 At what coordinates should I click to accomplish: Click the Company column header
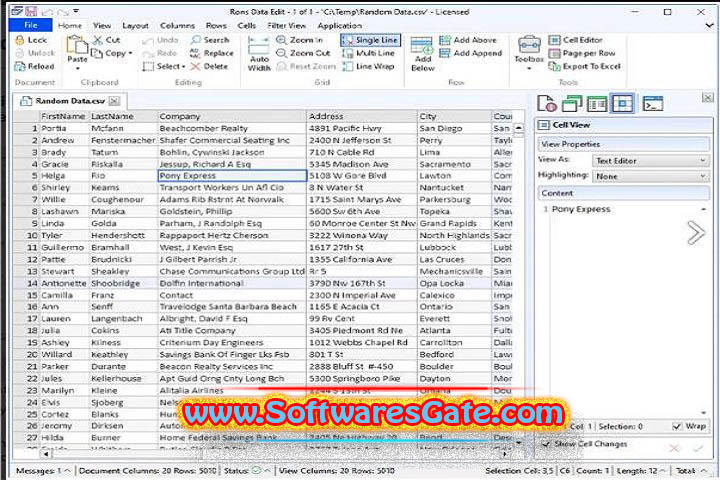[x=232, y=116]
